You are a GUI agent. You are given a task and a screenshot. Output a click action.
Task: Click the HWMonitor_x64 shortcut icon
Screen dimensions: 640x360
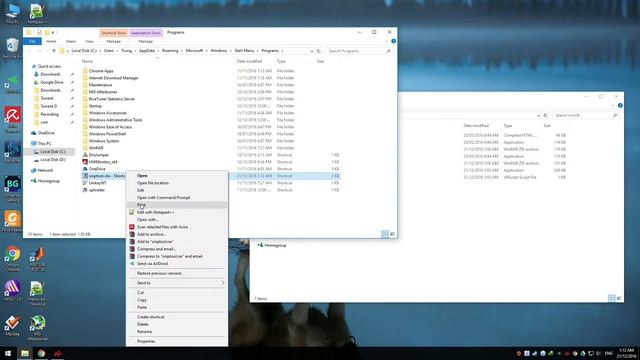(x=85, y=162)
